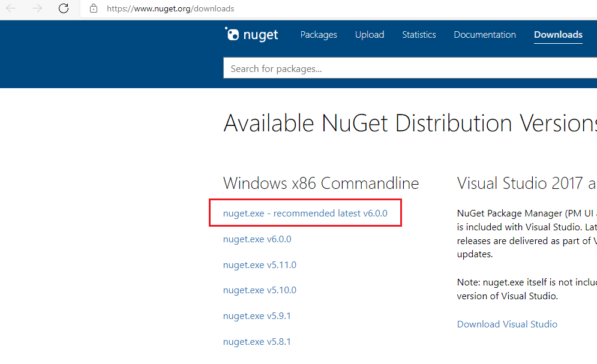Download nuget.exe v5.10.0
The width and height of the screenshot is (597, 364).
(x=260, y=290)
